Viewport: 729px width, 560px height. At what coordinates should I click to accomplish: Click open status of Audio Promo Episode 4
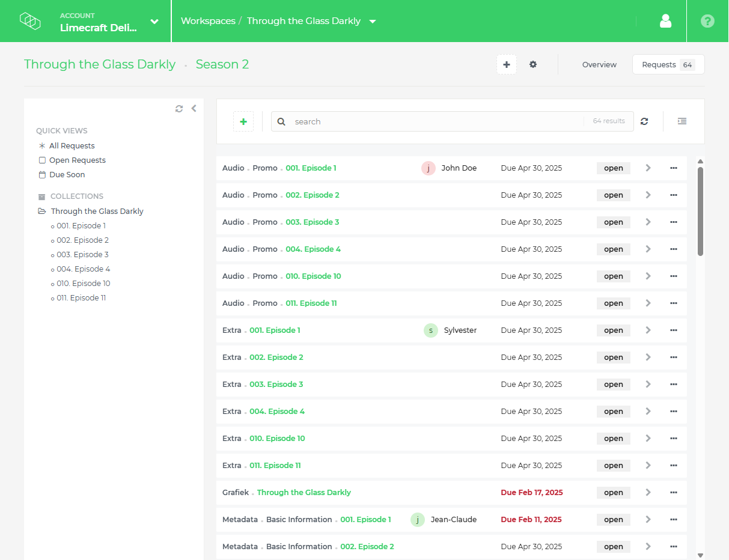[614, 249]
